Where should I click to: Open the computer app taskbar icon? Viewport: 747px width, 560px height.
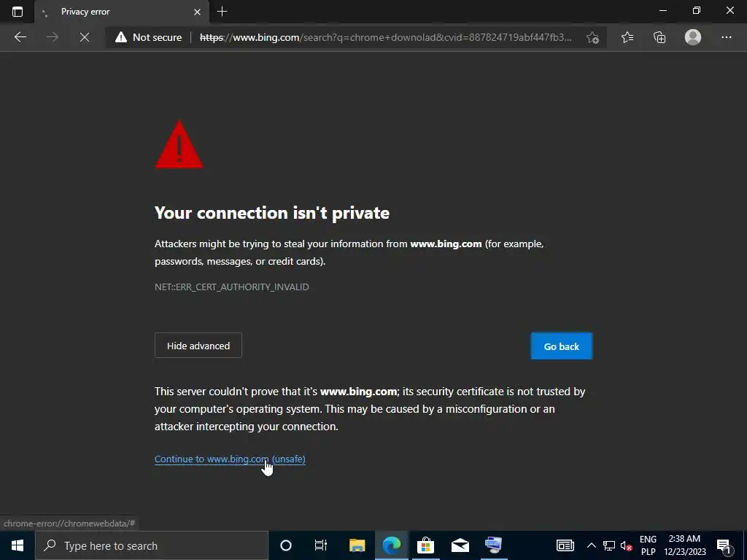[494, 545]
